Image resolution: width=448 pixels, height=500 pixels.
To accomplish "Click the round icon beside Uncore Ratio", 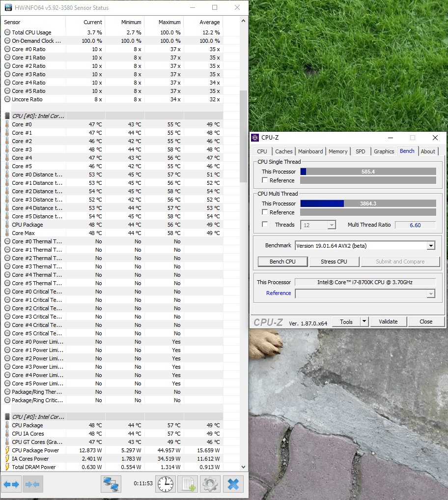I will [x=7, y=99].
